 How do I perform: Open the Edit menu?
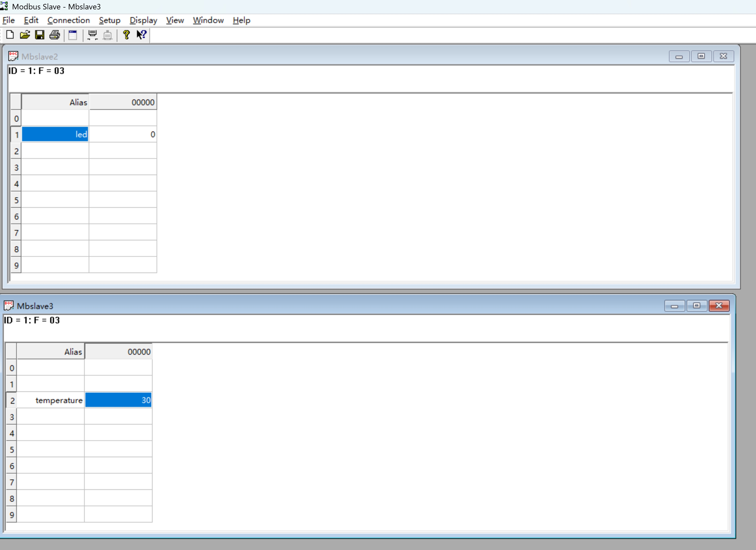31,20
